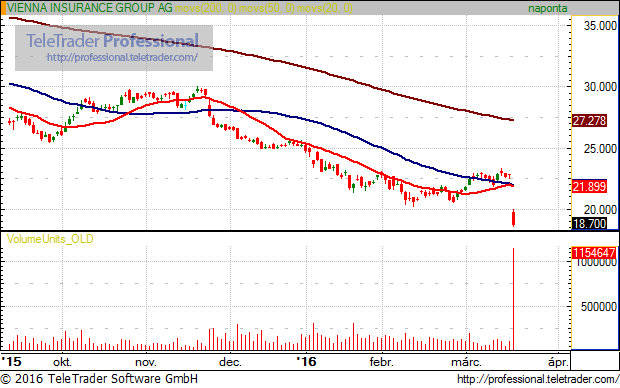Click the 27.278 moving average value tag
The height and width of the screenshot is (388, 620).
[589, 121]
